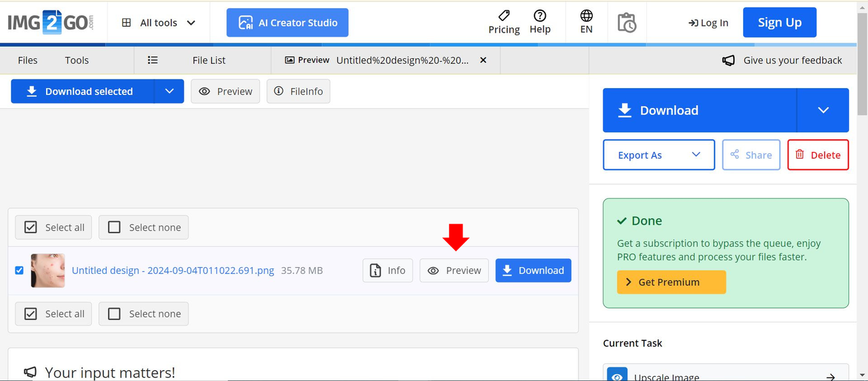Click the Your input matters heading

(x=110, y=372)
